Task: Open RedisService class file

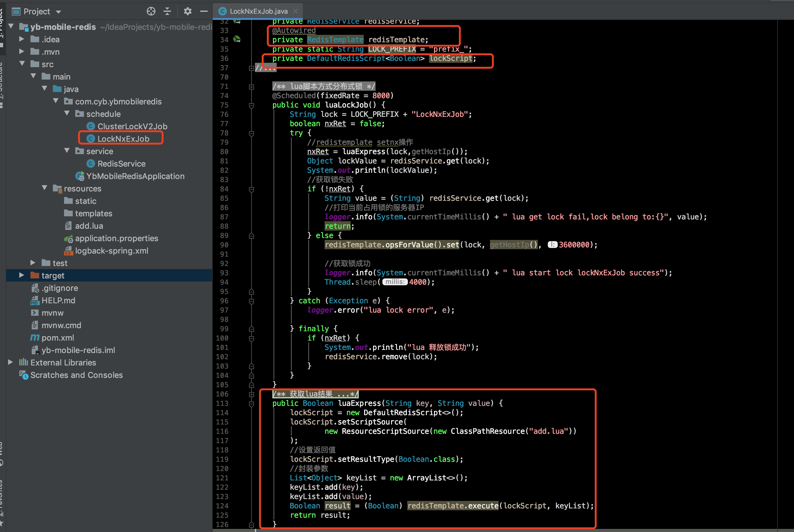Action: [122, 163]
